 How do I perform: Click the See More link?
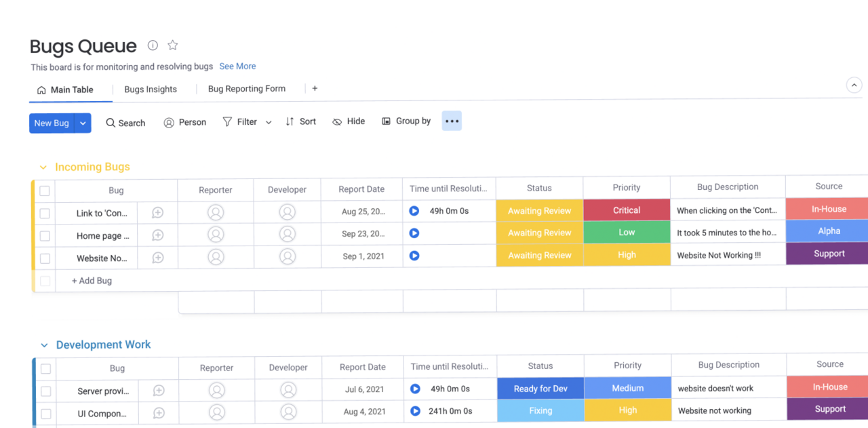click(x=237, y=66)
